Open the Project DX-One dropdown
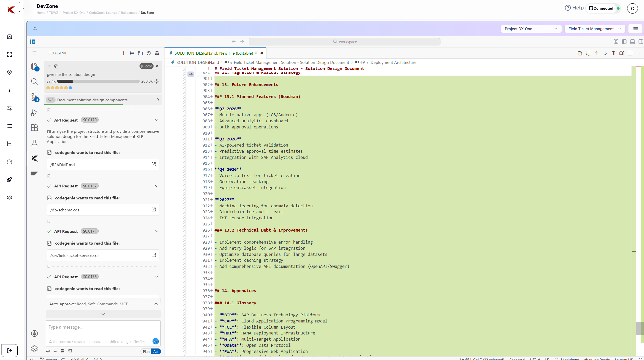Viewport: 644px width, 360px height. (x=531, y=29)
